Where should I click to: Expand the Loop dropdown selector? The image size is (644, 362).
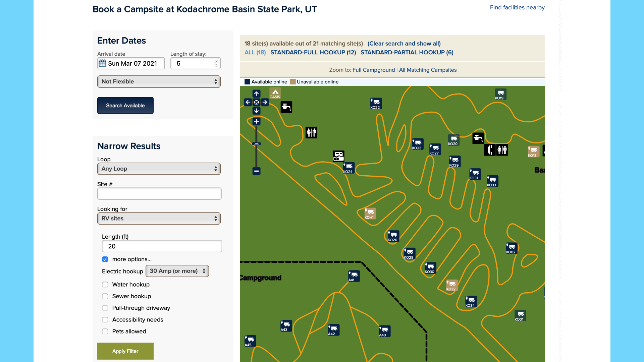[158, 168]
